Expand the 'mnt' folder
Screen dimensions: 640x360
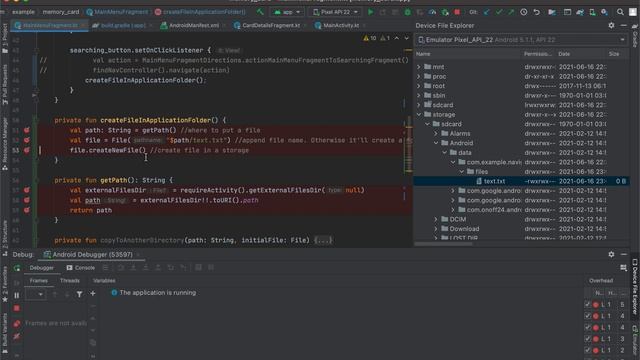pyautogui.click(x=419, y=67)
